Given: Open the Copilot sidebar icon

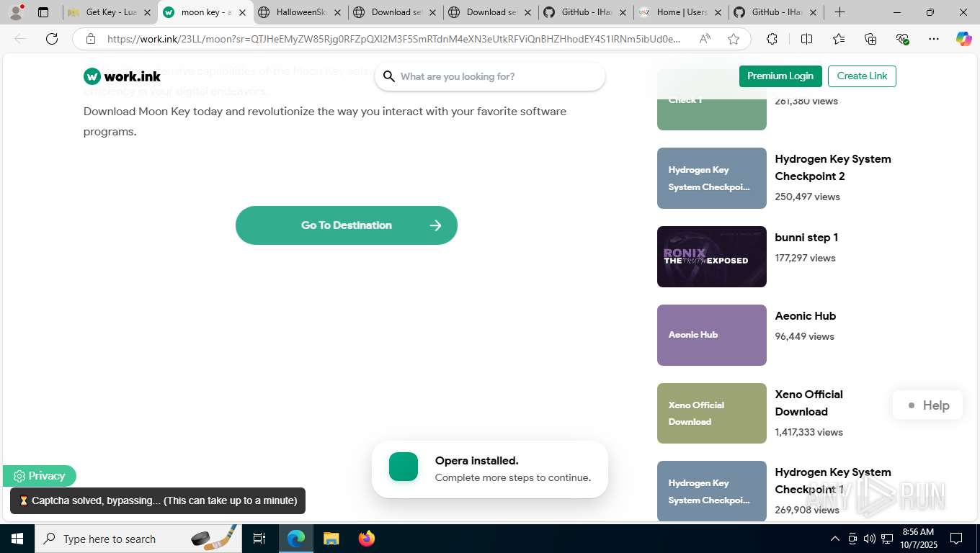Looking at the screenshot, I should point(963,39).
